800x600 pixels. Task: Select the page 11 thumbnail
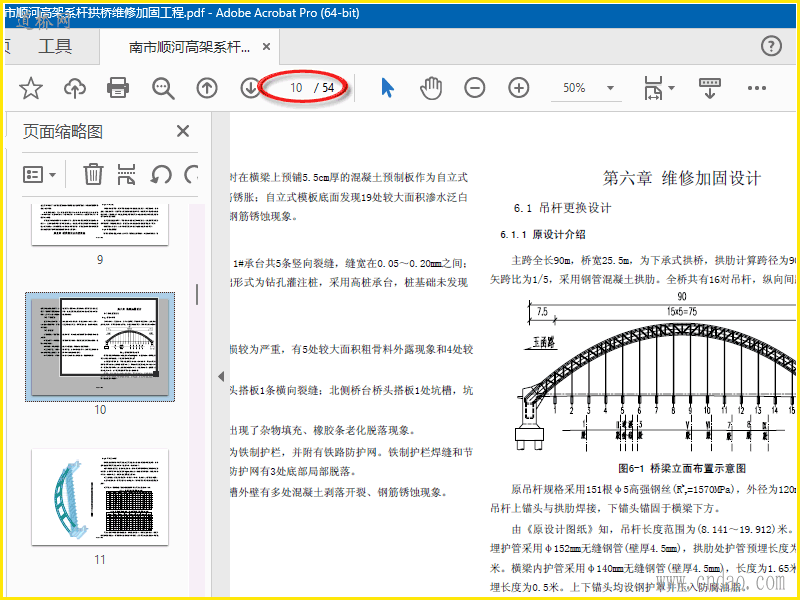[x=100, y=497]
